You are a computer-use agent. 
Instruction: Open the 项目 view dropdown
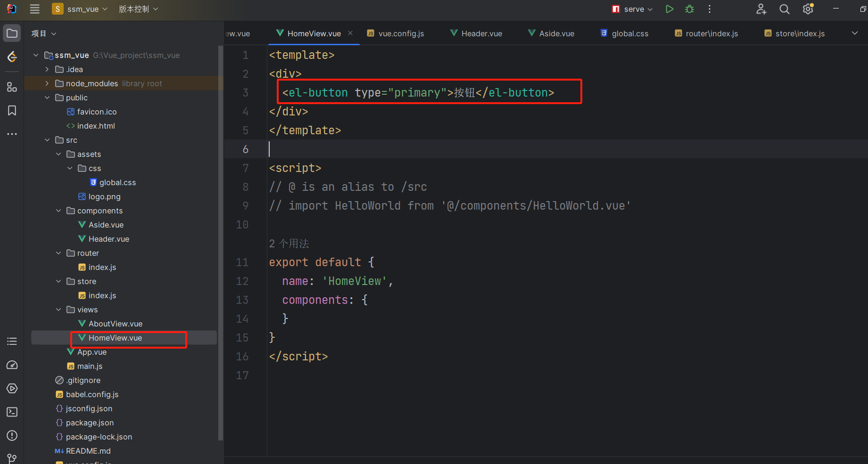click(44, 33)
